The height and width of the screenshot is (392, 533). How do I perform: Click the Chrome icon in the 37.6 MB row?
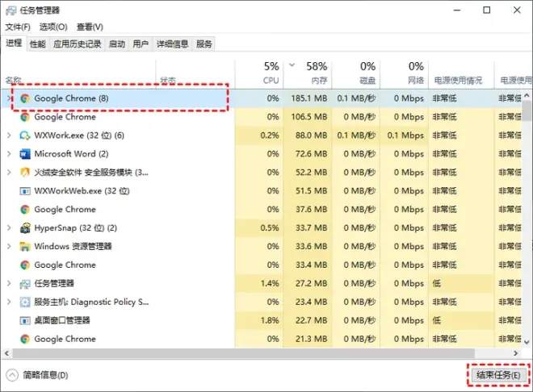[25, 210]
